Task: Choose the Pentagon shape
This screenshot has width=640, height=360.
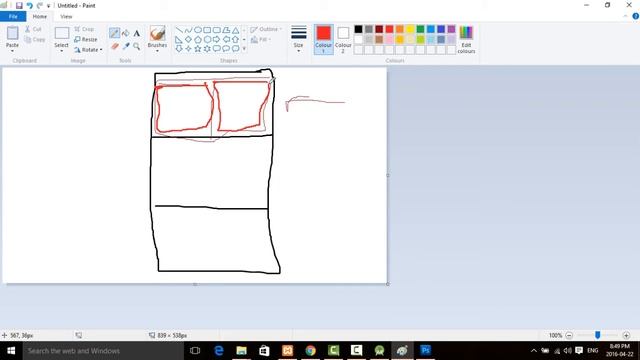Action: tap(198, 40)
